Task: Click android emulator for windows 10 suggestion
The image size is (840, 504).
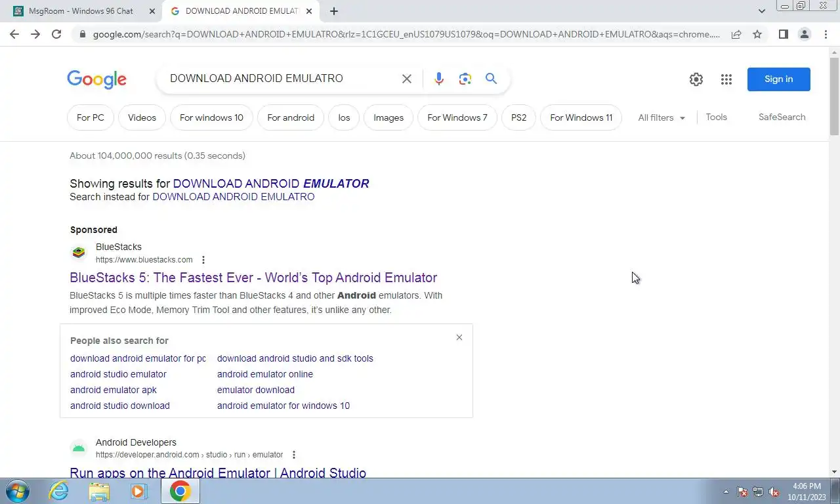Action: click(x=283, y=406)
